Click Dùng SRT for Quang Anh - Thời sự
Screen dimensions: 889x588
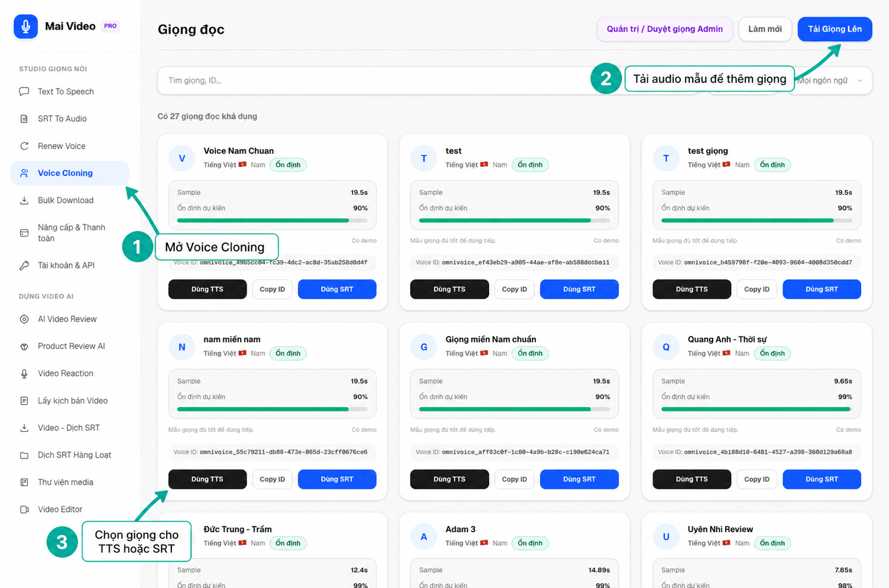(x=822, y=479)
